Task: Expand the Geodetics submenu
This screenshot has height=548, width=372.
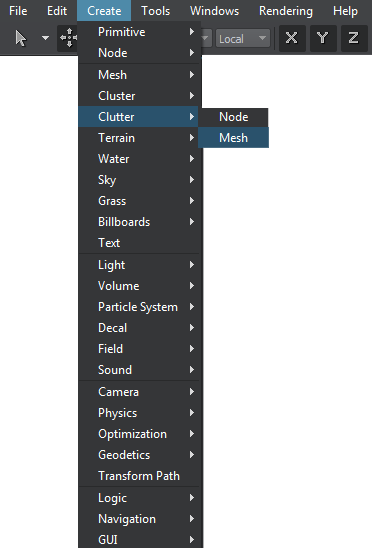Action: click(140, 455)
